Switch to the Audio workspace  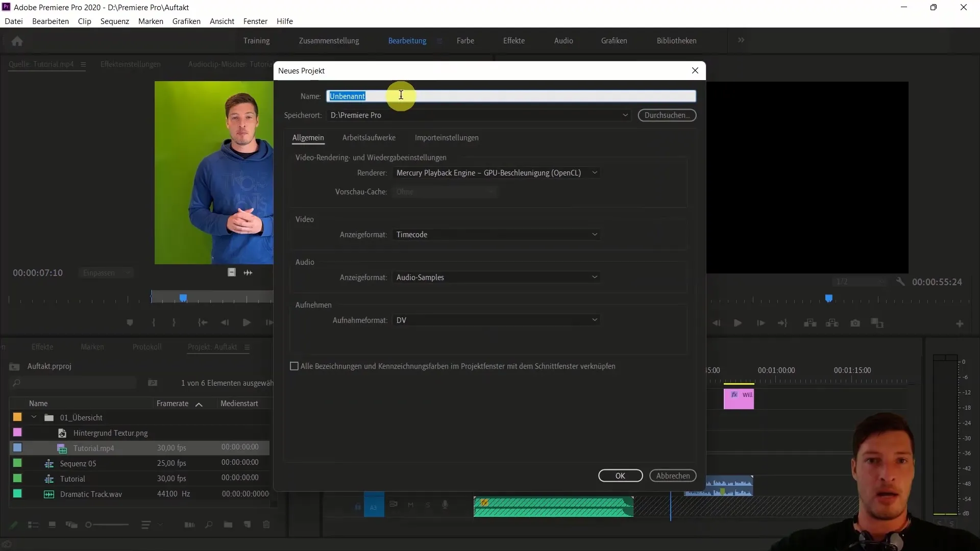coord(563,41)
